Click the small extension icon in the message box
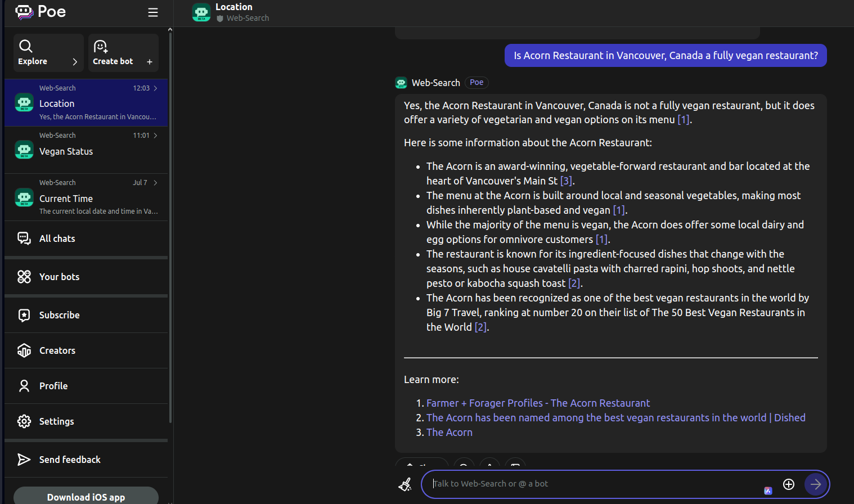Screen dimensions: 854x504 click(x=768, y=490)
